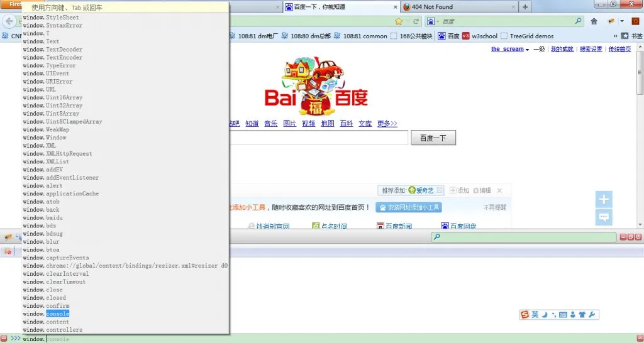Screen dimensions: 644x343
Task: Click the Firebug logo in the panel toolbar
Action: (8, 237)
